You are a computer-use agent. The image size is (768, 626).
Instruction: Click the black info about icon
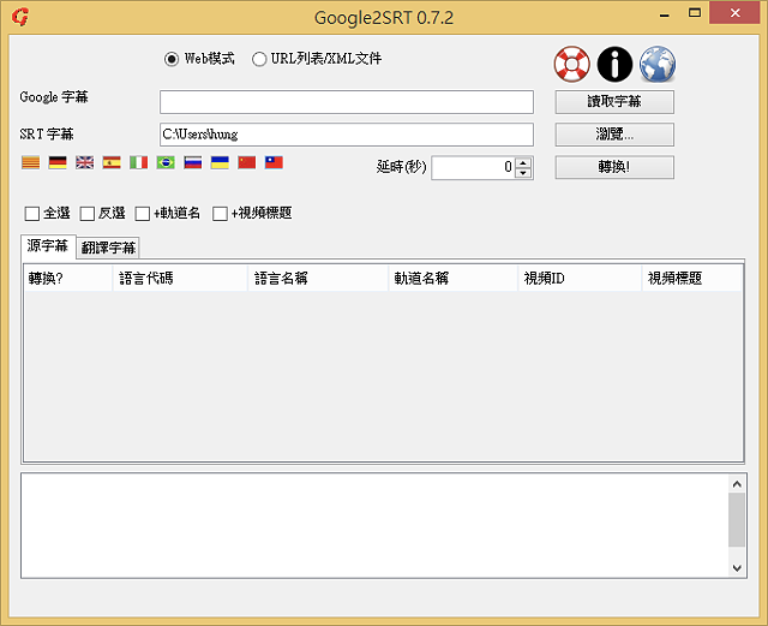click(615, 64)
